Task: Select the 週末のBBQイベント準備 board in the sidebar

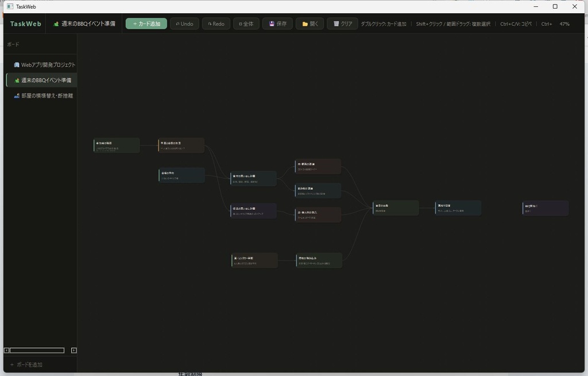Action: (42, 80)
